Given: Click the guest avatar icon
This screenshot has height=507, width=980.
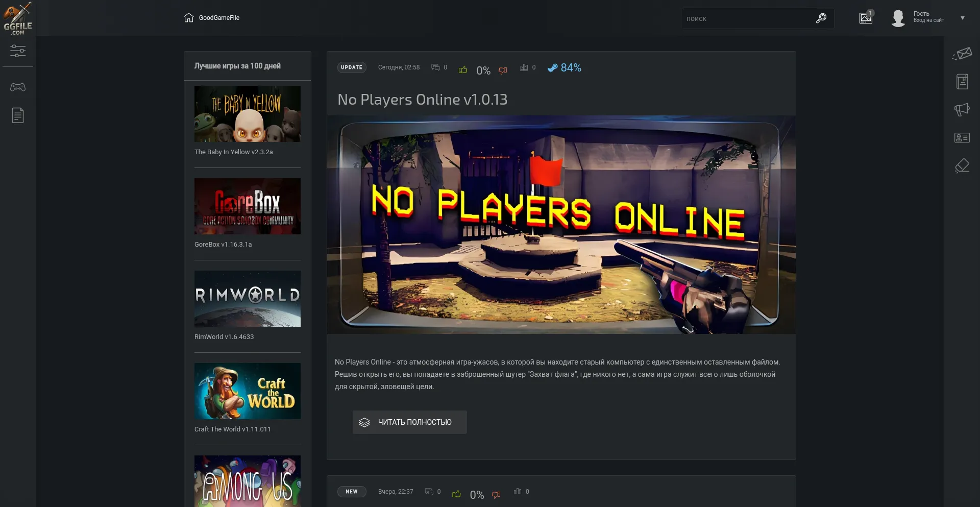Looking at the screenshot, I should tap(898, 18).
